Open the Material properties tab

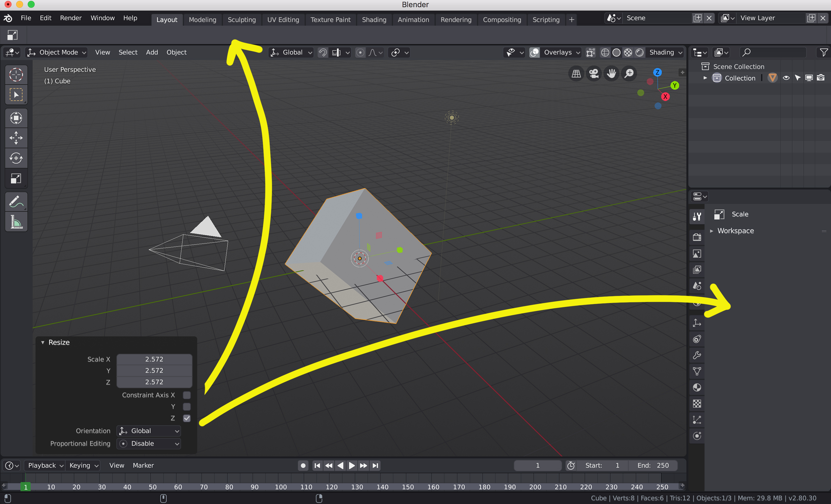coord(697,387)
